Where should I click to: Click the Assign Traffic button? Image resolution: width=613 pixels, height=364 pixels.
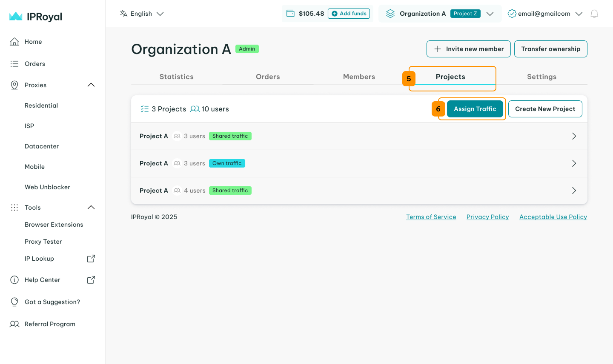coord(475,109)
